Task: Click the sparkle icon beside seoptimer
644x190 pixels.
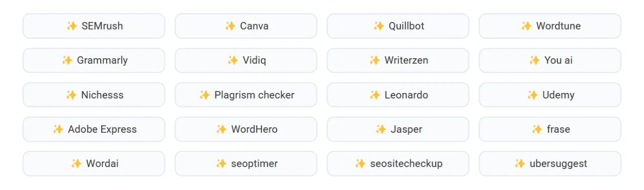Action: pyautogui.click(x=221, y=163)
